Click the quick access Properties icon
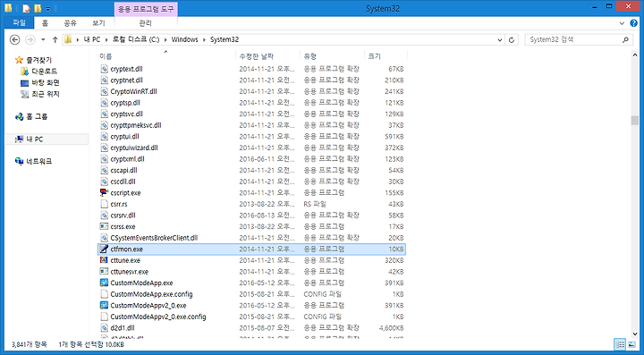Screen dimensions: 644x355 (26, 8)
